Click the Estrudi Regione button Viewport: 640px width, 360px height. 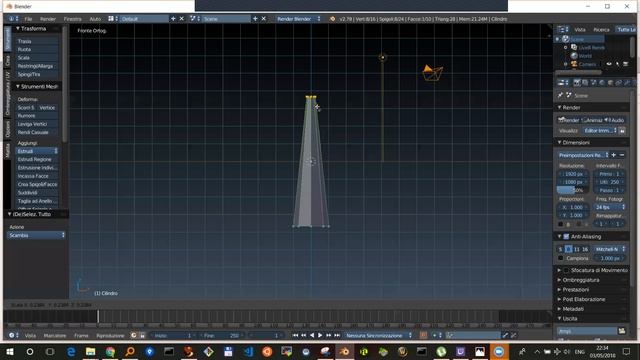pos(37,160)
